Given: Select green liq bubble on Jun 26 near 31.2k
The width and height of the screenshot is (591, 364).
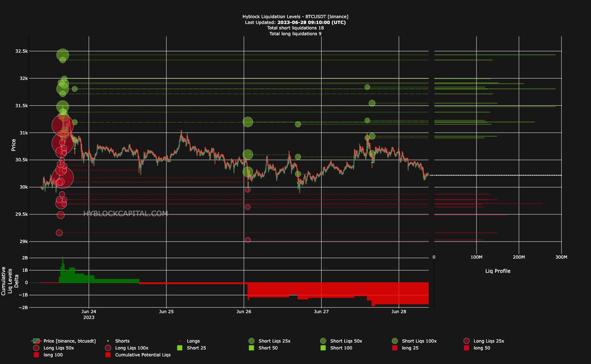Looking at the screenshot, I should click(248, 122).
